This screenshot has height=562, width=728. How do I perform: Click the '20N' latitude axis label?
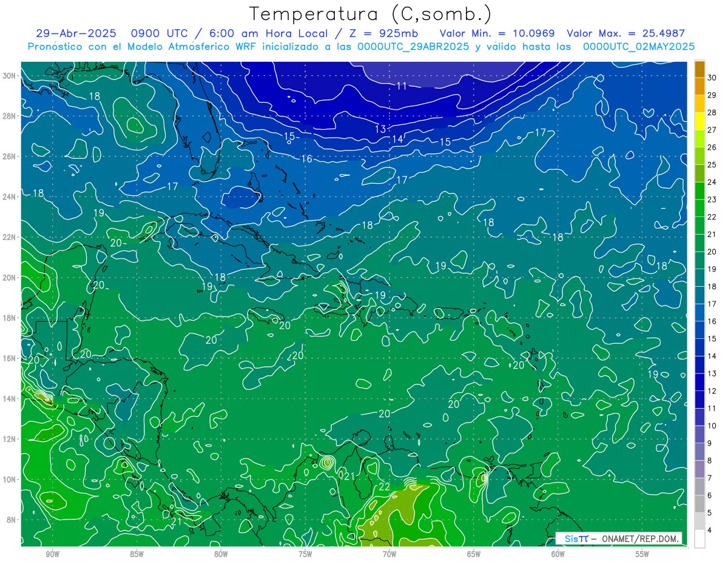pos(10,278)
